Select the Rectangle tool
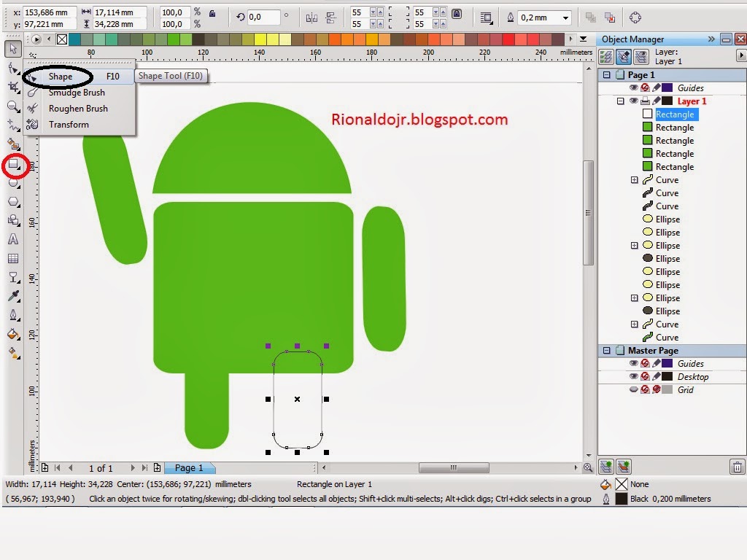This screenshot has height=560, width=747. pos(13,165)
